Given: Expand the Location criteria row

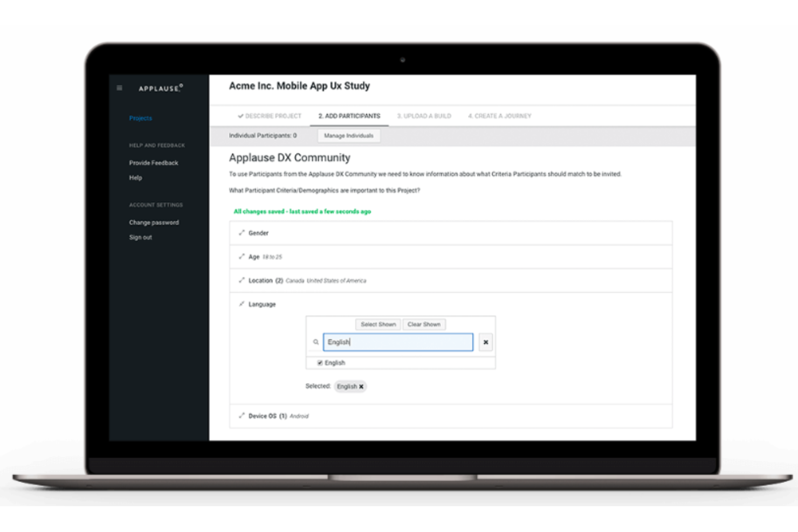Looking at the screenshot, I should pyautogui.click(x=451, y=280).
